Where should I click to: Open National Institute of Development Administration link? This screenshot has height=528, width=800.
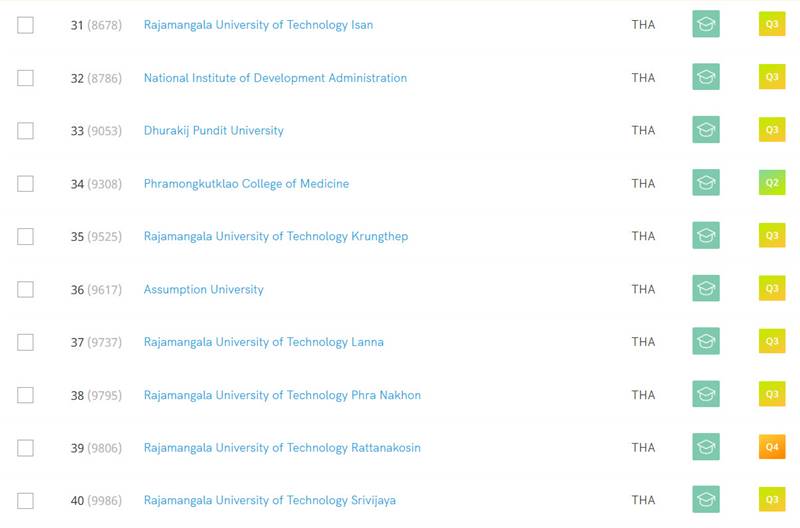[275, 78]
